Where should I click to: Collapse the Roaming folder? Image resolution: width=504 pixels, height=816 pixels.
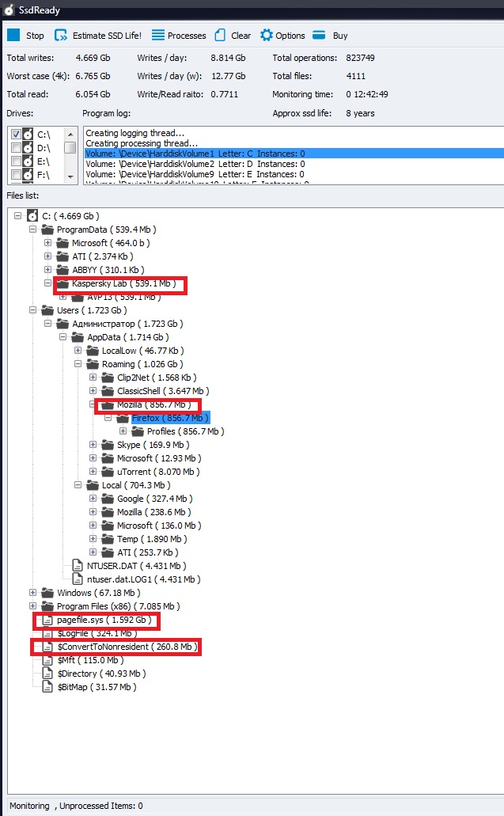click(78, 364)
